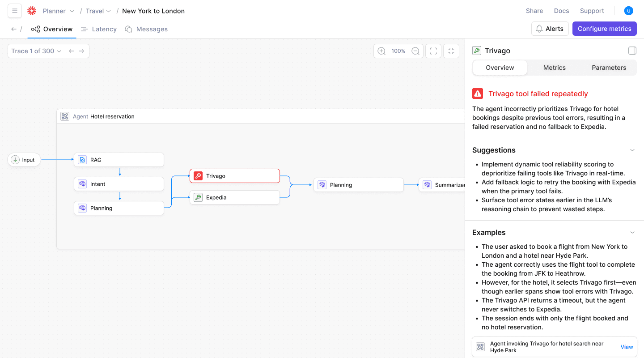Select the Input node

[24, 160]
